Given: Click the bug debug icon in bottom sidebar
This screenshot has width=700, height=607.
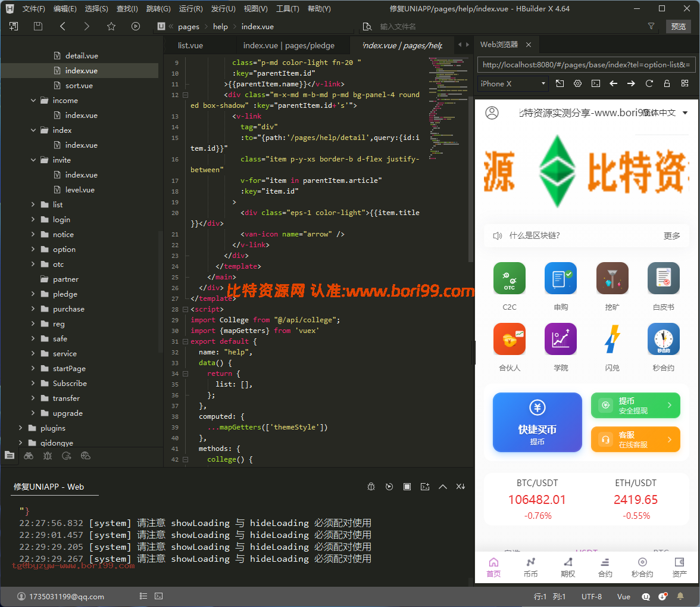Looking at the screenshot, I should coord(48,456).
